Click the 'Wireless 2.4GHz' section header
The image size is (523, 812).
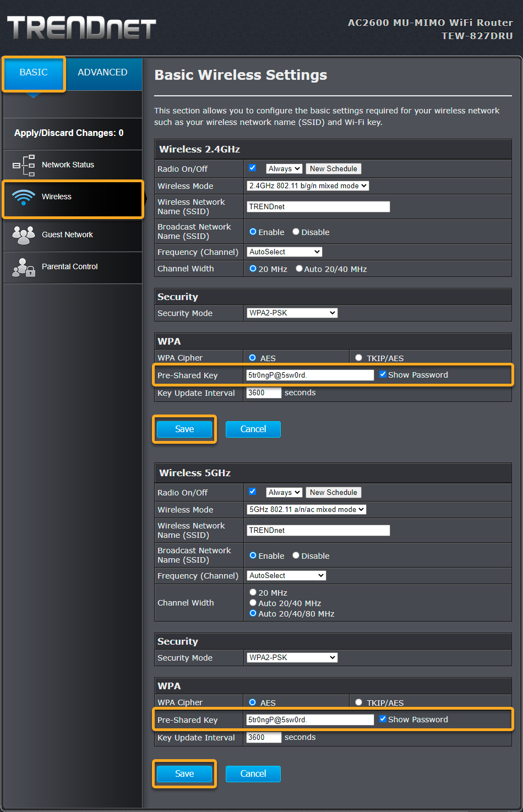199,150
